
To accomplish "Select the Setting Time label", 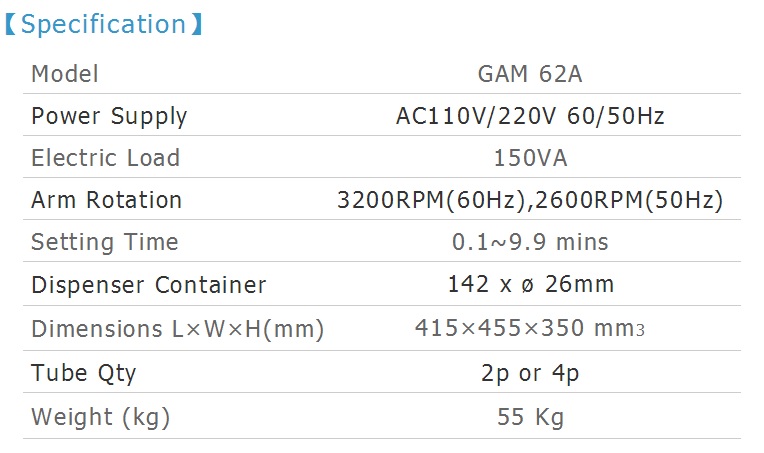I will click(105, 243).
